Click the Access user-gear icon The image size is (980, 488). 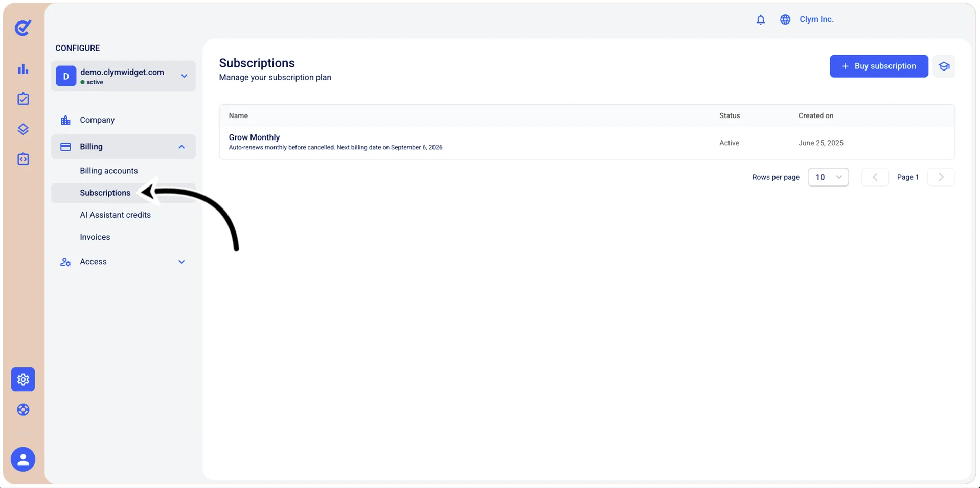coord(65,262)
